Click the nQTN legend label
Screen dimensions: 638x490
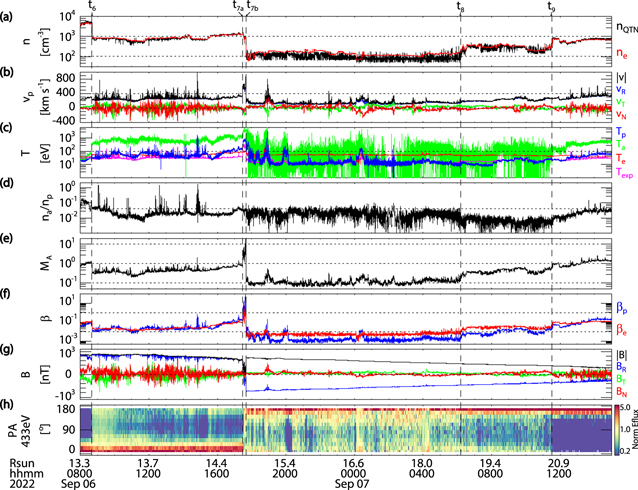point(627,27)
